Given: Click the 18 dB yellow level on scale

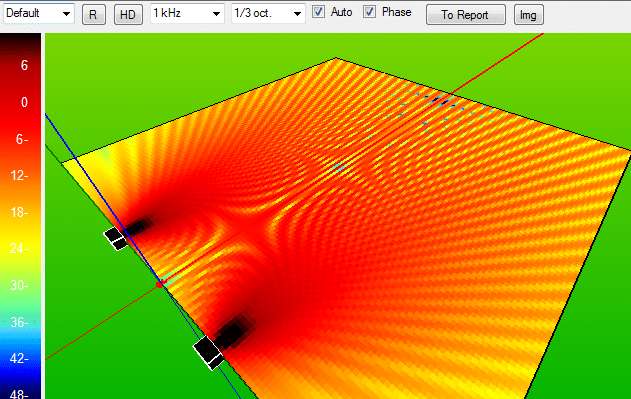Looking at the screenshot, I should coord(19,212).
